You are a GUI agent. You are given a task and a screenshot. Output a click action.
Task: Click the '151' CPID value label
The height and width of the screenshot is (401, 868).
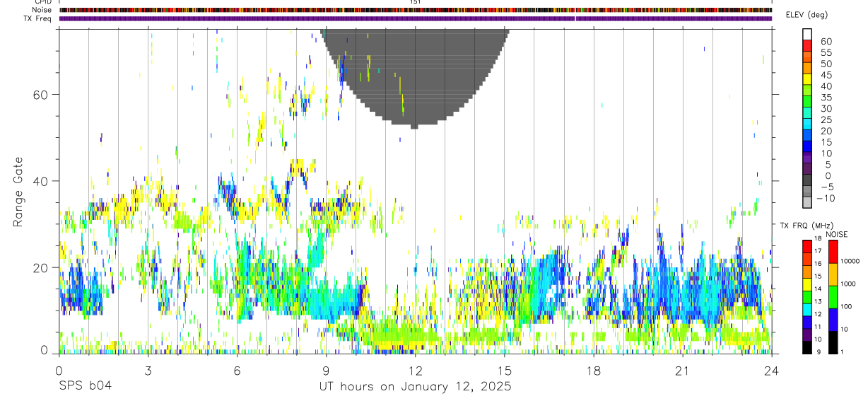[415, 2]
